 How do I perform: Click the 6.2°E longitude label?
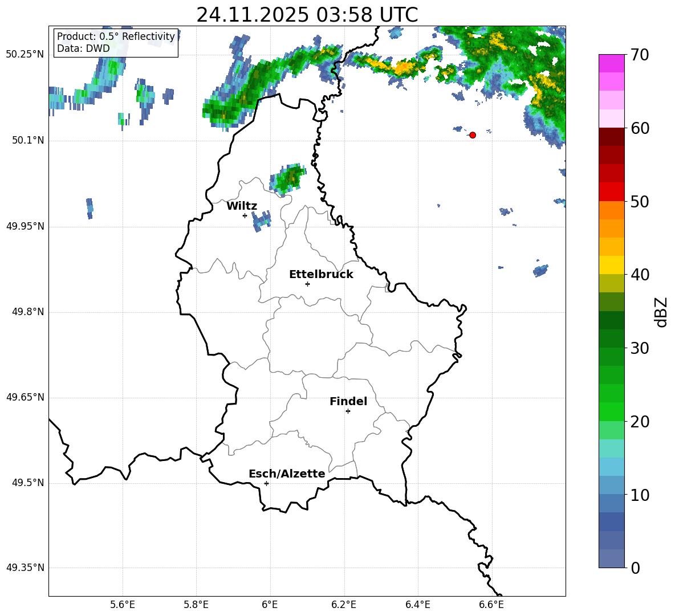[x=344, y=605]
